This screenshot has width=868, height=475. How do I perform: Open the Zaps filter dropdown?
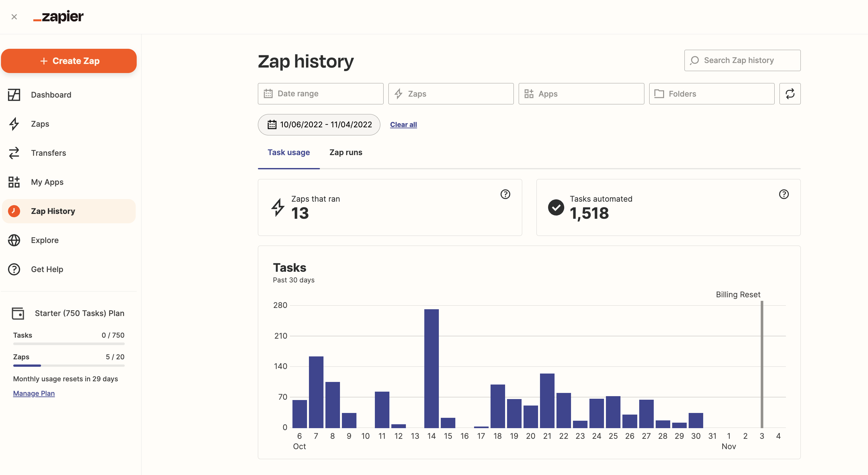coord(450,94)
